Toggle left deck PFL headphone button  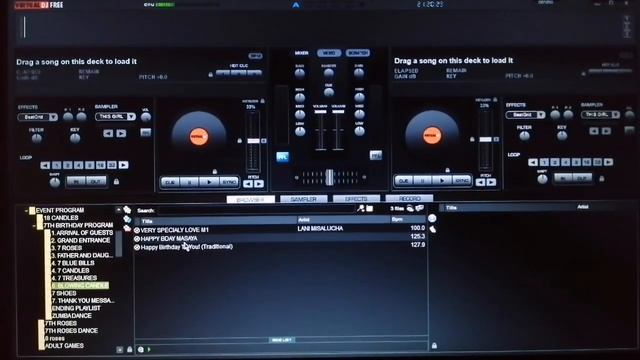pos(282,157)
